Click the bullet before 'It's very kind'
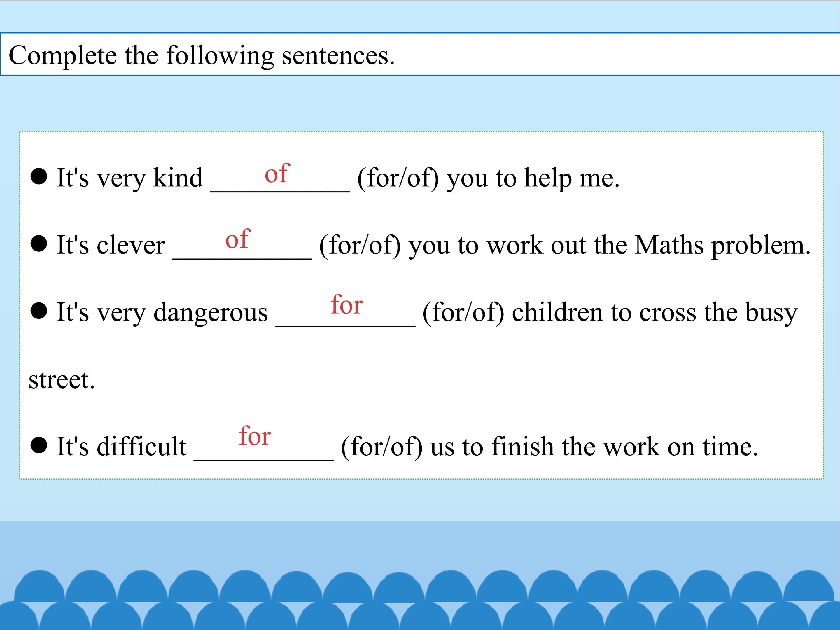This screenshot has height=630, width=840. pyautogui.click(x=39, y=176)
